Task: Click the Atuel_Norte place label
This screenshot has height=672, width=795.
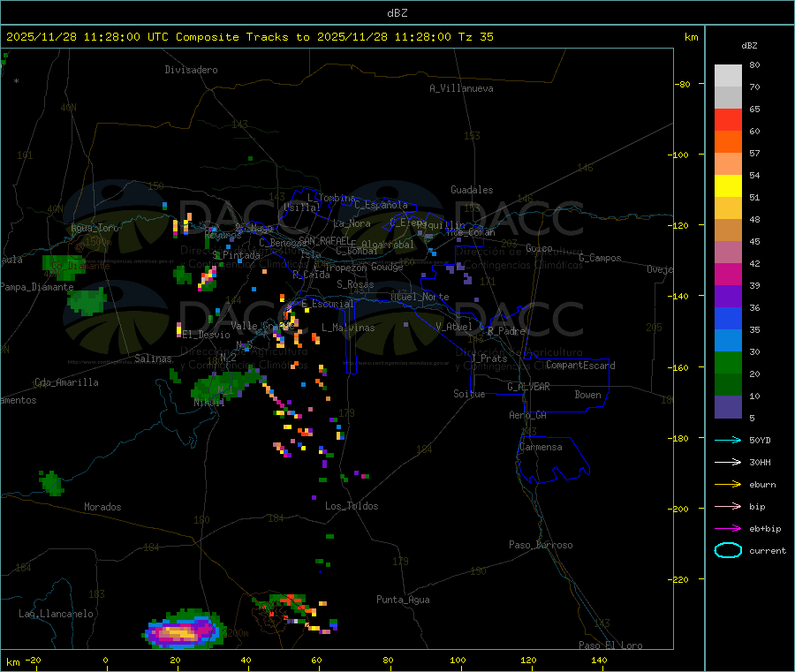Action: (x=420, y=297)
